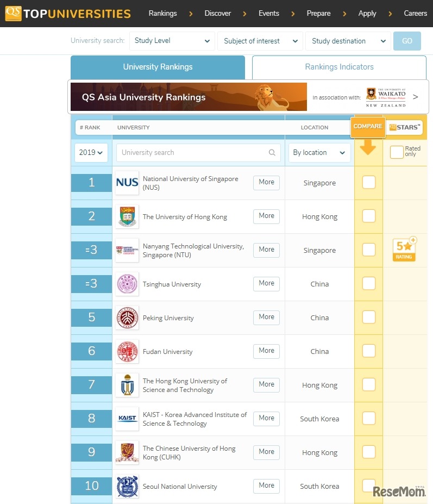Click More for National University of Singapore
The width and height of the screenshot is (433, 504).
coord(266,182)
